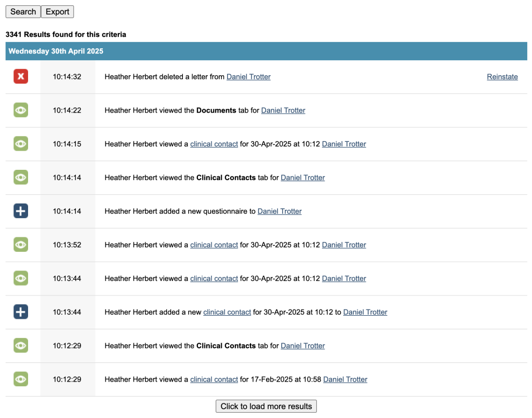
Task: Open Daniel Trotter in added clinical contact row
Action: coord(365,312)
